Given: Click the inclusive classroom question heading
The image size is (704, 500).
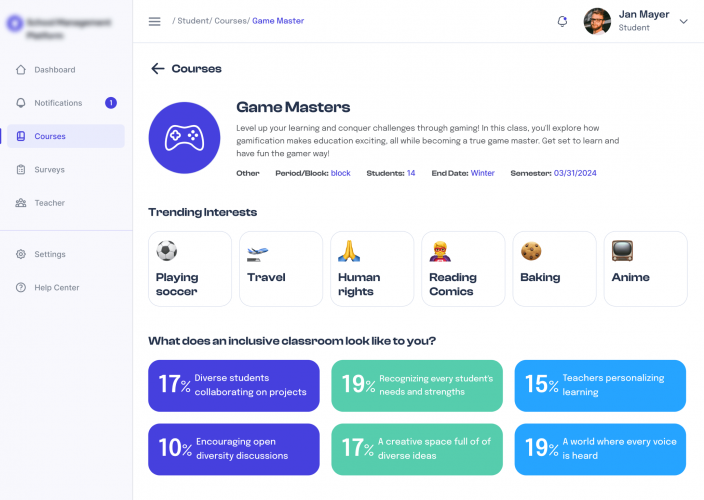Looking at the screenshot, I should tap(292, 341).
